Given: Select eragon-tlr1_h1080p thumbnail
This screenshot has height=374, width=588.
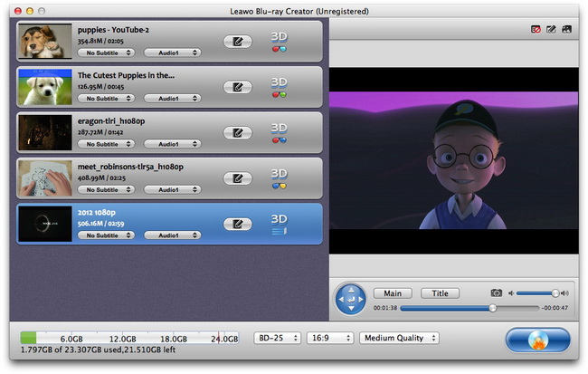Looking at the screenshot, I should pyautogui.click(x=45, y=132).
